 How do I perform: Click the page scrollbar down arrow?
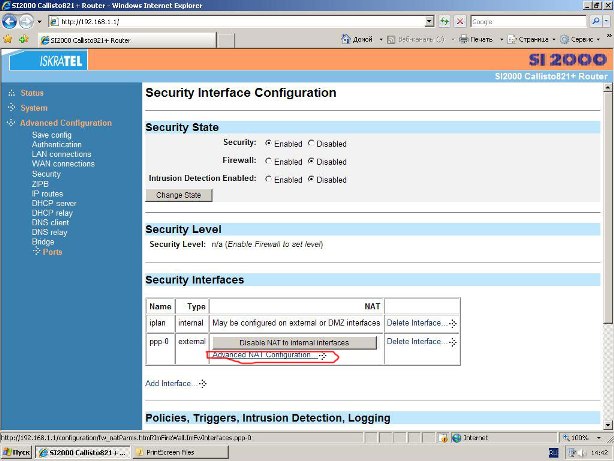coord(608,425)
